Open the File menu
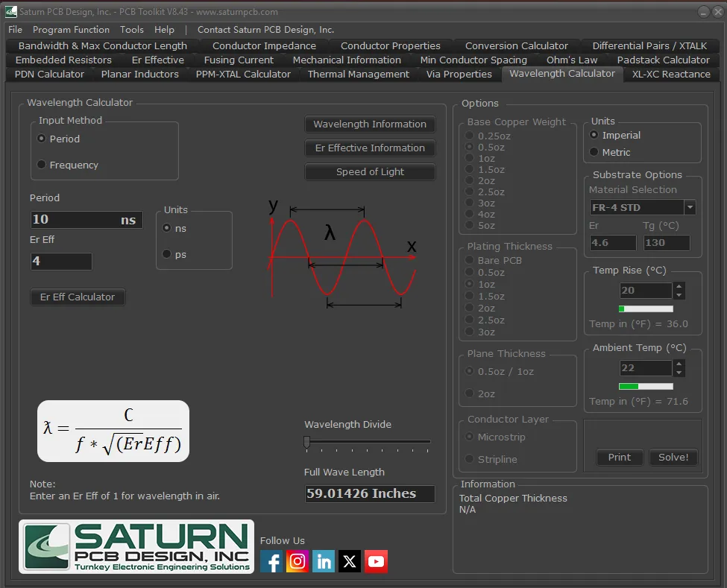The width and height of the screenshot is (727, 588). (16, 30)
